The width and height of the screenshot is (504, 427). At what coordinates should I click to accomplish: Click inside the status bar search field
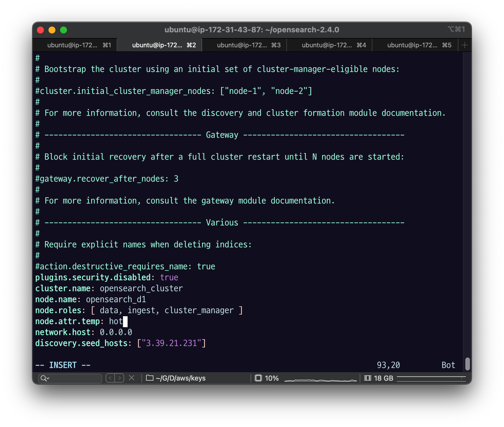point(70,378)
